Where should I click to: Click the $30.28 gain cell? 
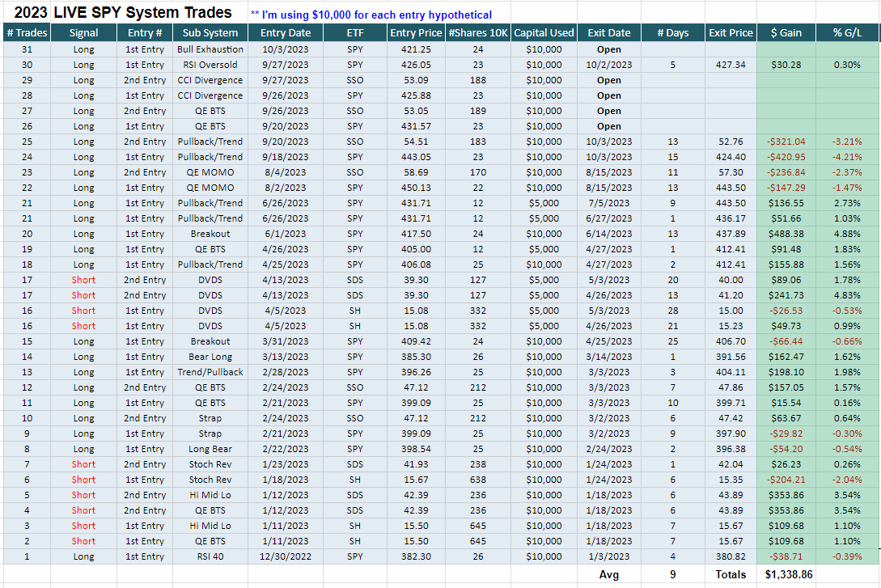pyautogui.click(x=786, y=65)
